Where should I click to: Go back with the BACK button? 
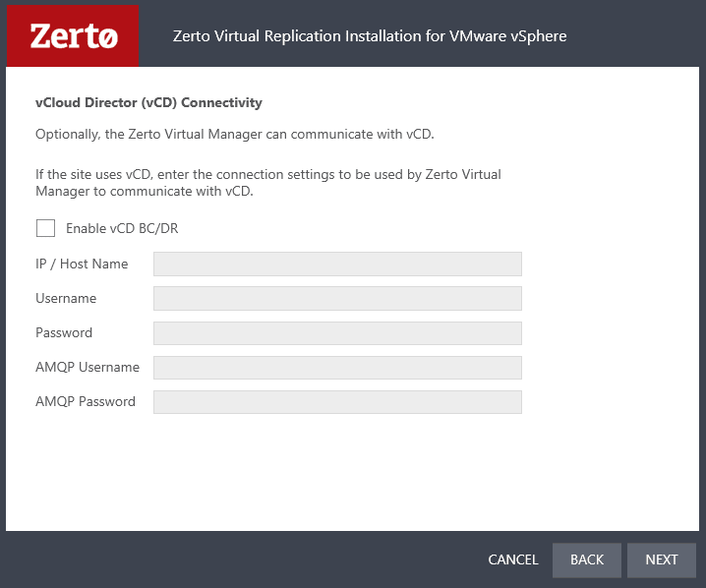pos(587,560)
